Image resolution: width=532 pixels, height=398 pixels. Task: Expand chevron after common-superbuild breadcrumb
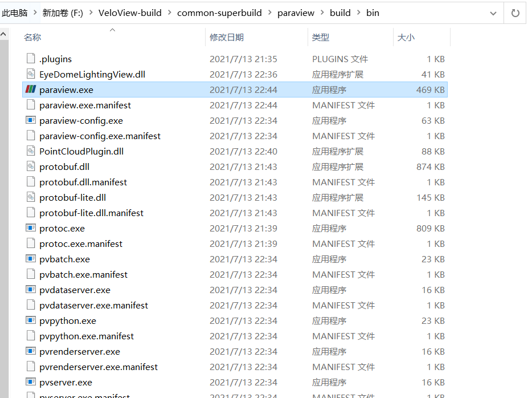click(270, 13)
